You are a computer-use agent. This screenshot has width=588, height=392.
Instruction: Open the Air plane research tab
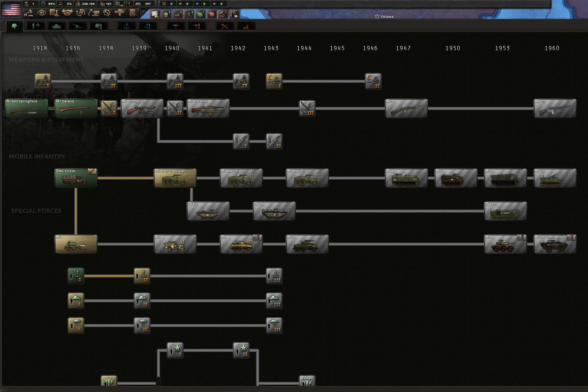tap(176, 26)
